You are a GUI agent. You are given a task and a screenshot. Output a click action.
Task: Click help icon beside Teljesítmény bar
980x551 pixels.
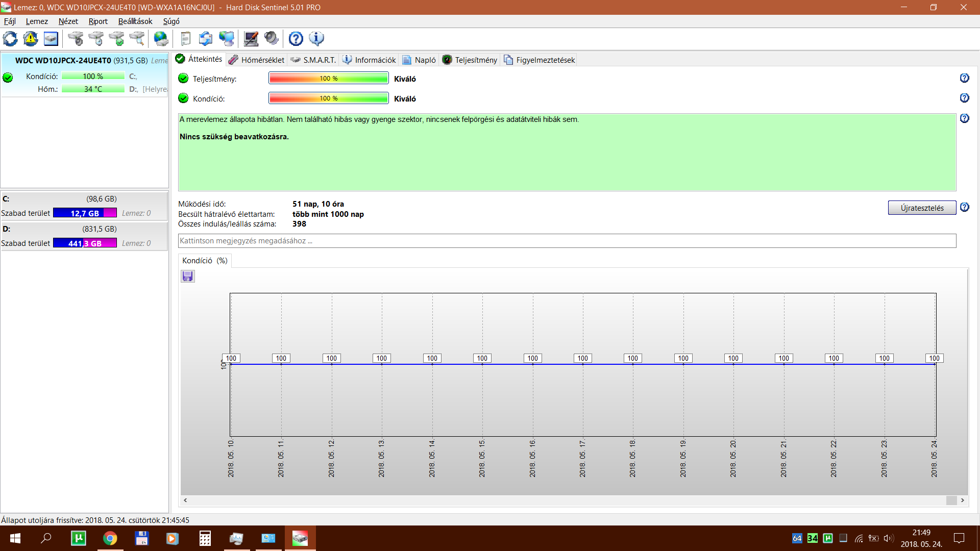click(x=964, y=78)
